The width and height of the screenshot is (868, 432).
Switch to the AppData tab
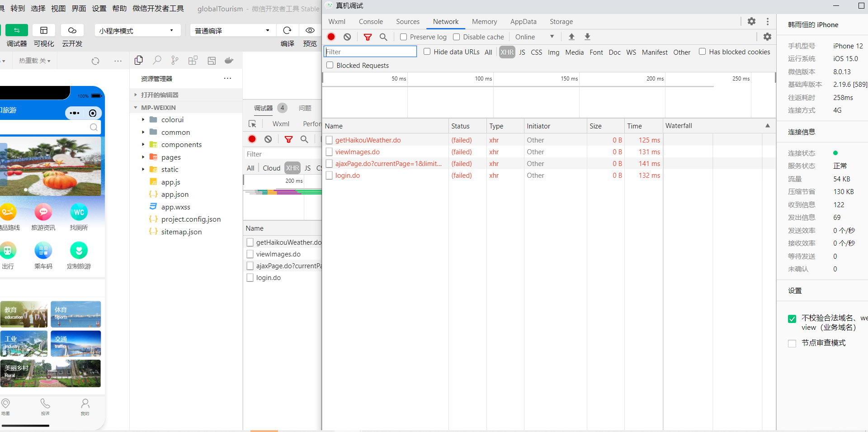524,22
